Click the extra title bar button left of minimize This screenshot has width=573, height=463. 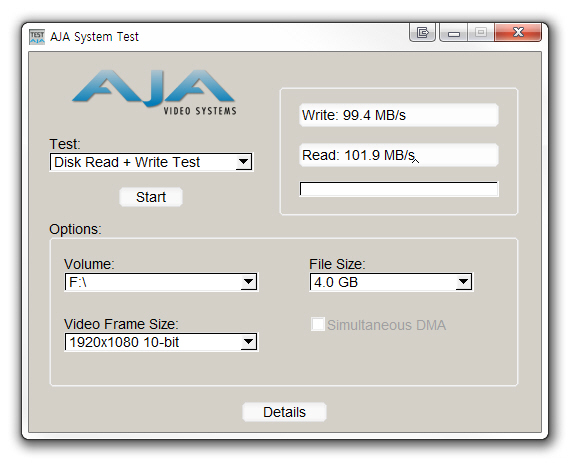(x=422, y=33)
